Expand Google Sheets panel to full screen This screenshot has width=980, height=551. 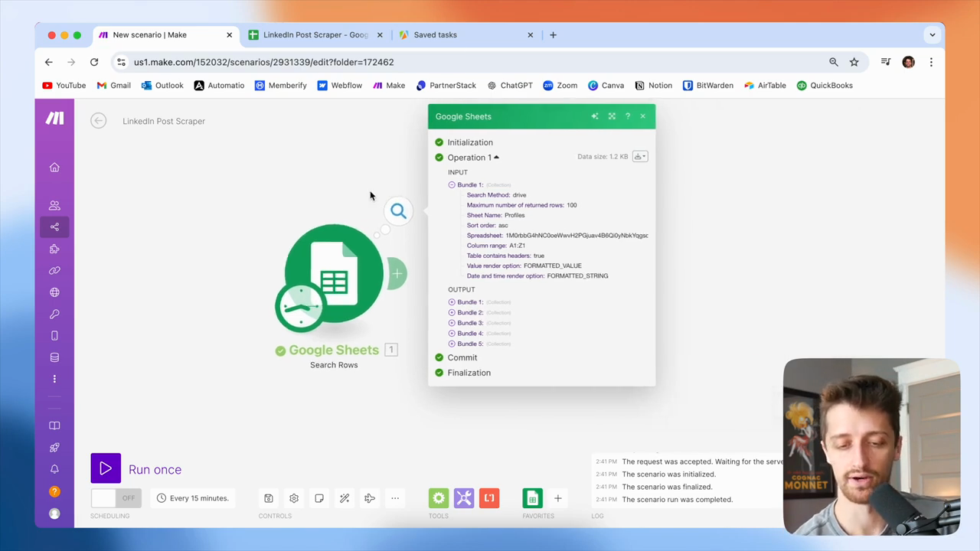[x=612, y=116]
